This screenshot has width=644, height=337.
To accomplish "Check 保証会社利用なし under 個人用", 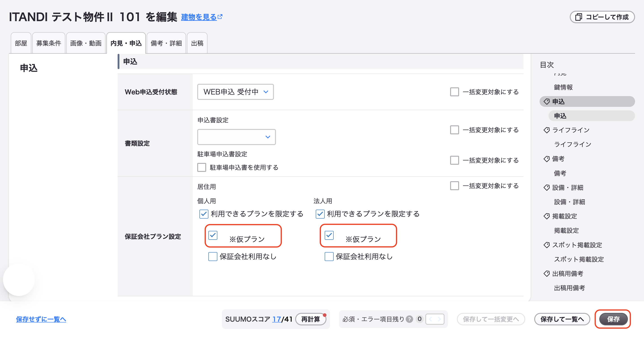I will [213, 257].
